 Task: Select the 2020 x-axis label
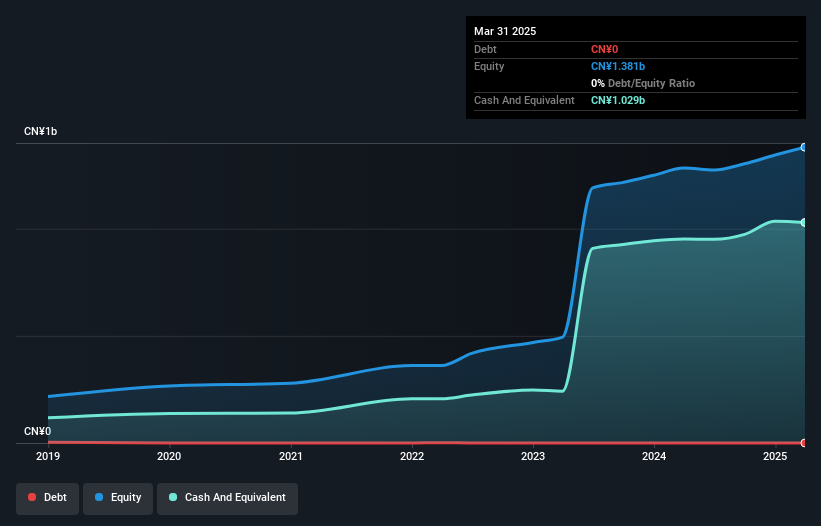(x=169, y=457)
